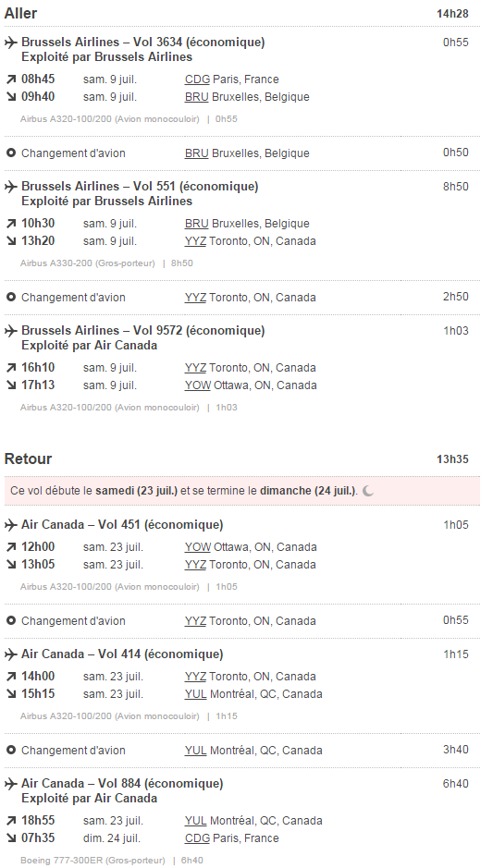Click the BRU code in 09h40 arrival row
493x868 pixels.
coord(197,97)
